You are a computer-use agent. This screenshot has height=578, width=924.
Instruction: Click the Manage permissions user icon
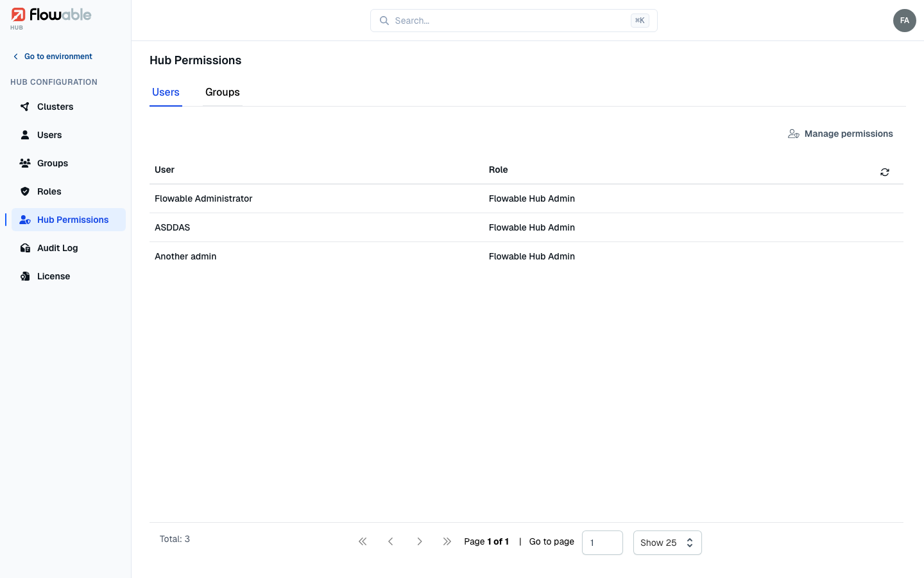point(794,134)
